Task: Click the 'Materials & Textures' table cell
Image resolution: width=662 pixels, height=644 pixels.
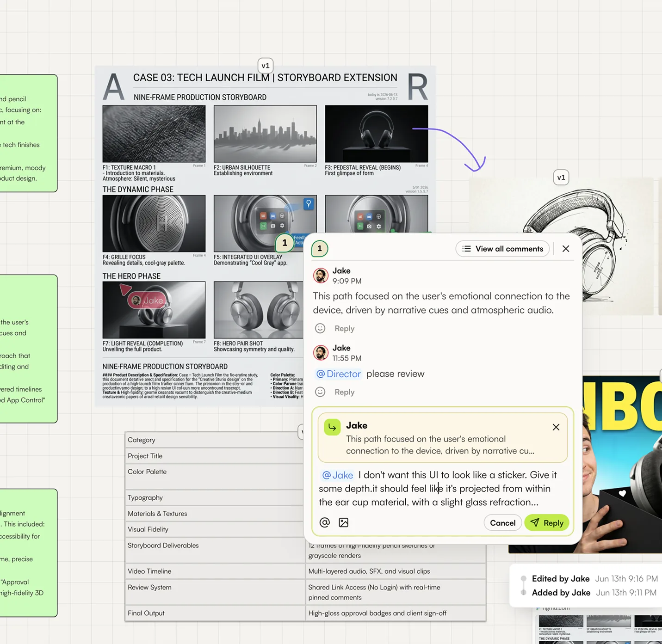Action: pyautogui.click(x=214, y=514)
